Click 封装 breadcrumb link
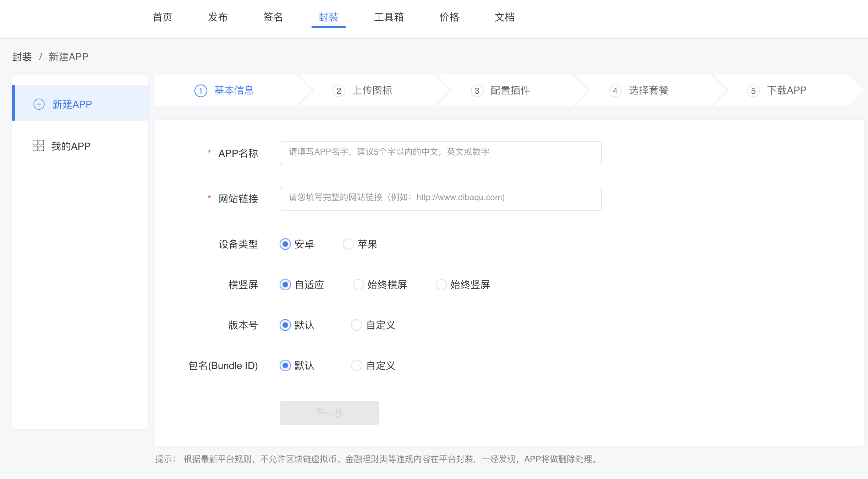The image size is (868, 479). coord(22,57)
